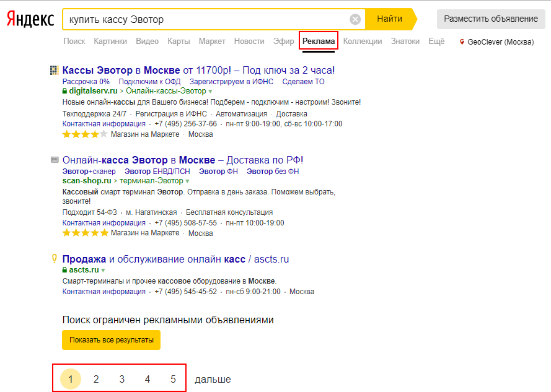
Task: Click the ascts.ru lightbulb favicon
Action: click(x=55, y=258)
